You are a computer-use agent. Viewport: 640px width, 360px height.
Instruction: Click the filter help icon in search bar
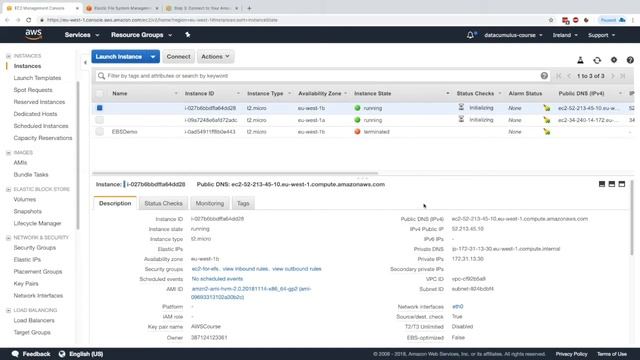pos(544,76)
